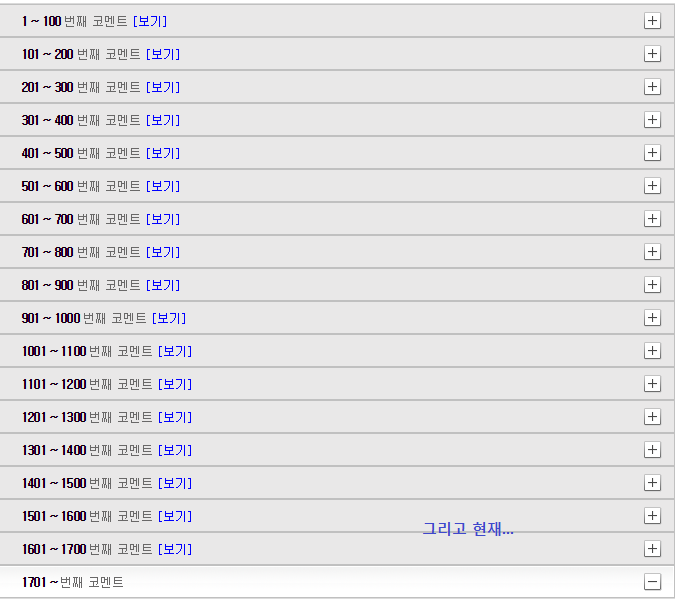Collapse the 1701 ~ comments minus icon
679x601 pixels.
tap(652, 582)
